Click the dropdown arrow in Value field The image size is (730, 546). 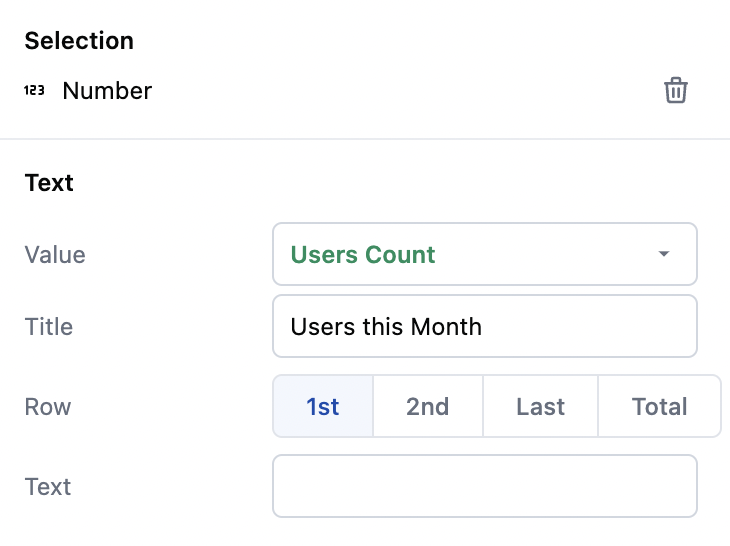pos(664,254)
